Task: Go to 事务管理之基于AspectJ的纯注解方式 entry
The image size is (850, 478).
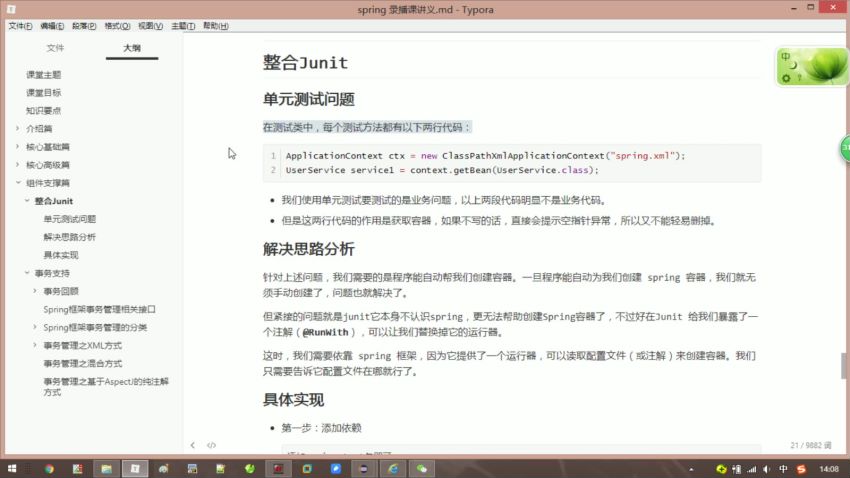Action: [106, 386]
